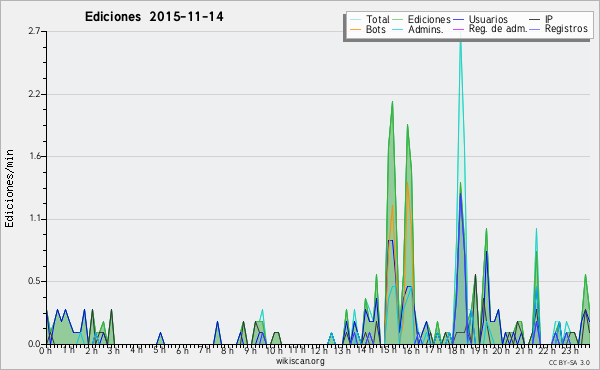Click the y-axis value 0.5

[x=34, y=281]
